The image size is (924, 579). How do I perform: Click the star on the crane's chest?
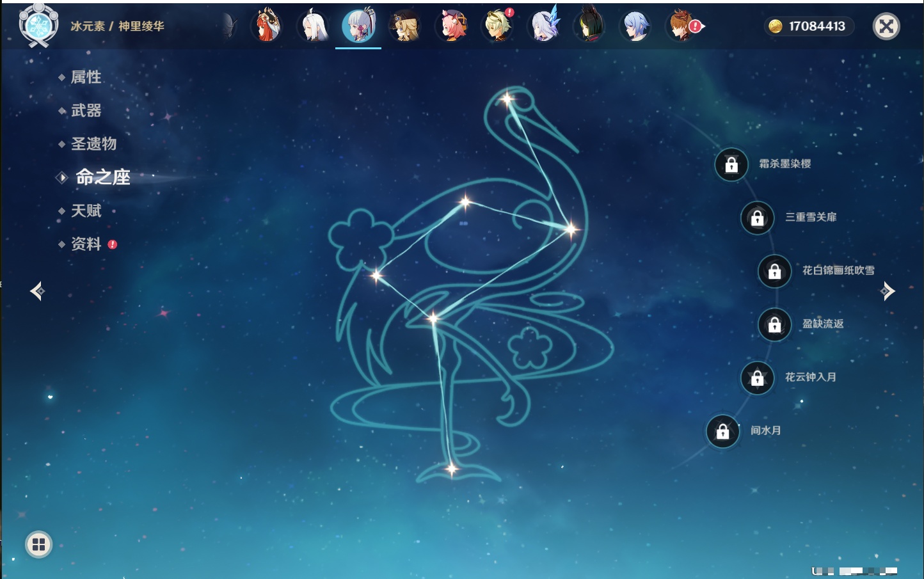(x=570, y=228)
